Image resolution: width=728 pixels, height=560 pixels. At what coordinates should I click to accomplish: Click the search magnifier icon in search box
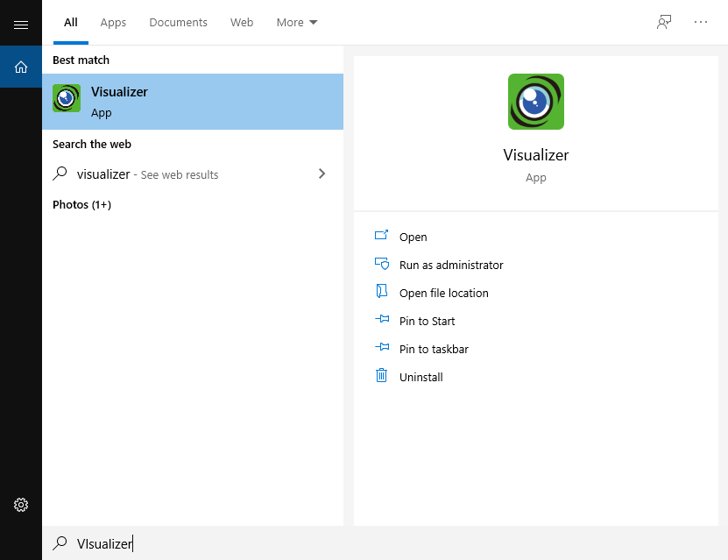[x=60, y=543]
